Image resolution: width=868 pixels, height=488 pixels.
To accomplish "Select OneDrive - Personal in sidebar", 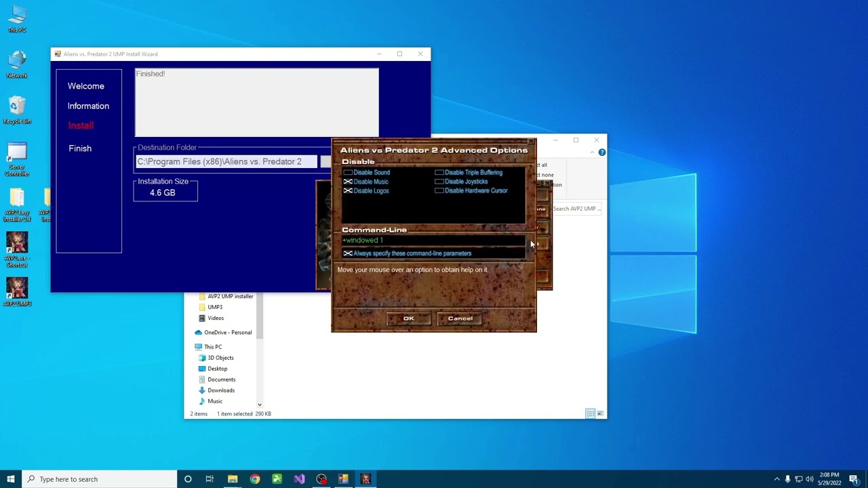I will (223, 333).
